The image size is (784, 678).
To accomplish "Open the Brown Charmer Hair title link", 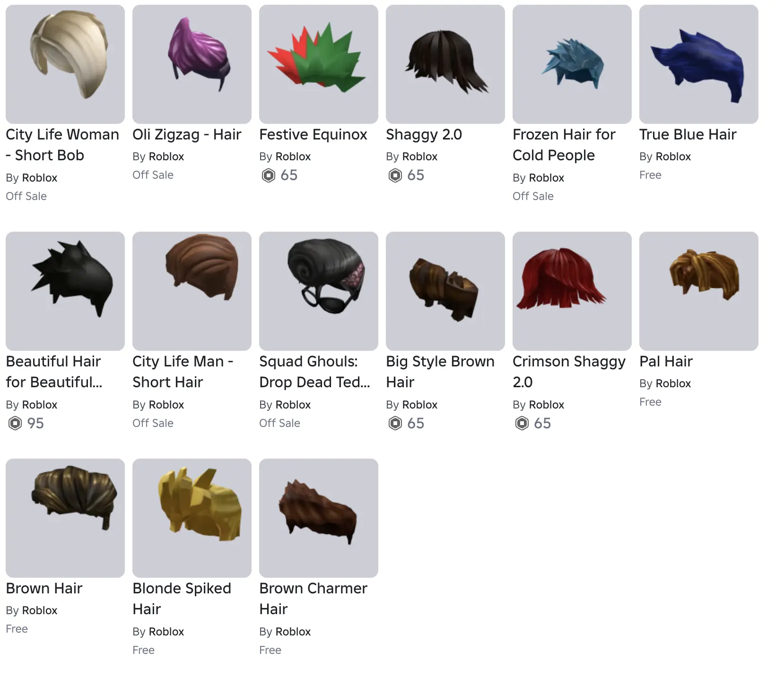I will tap(313, 599).
